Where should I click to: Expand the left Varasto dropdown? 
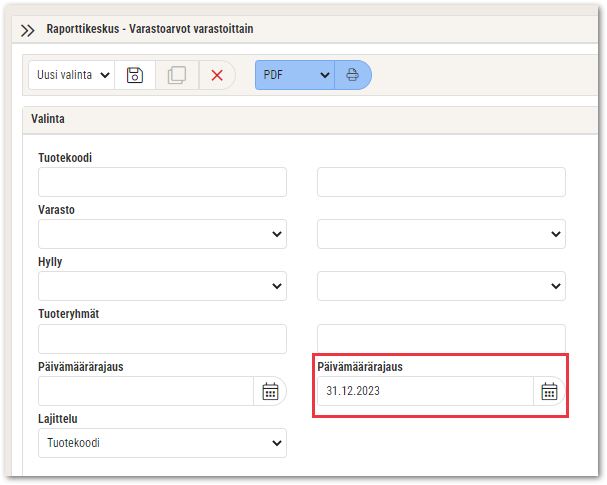[x=162, y=234]
